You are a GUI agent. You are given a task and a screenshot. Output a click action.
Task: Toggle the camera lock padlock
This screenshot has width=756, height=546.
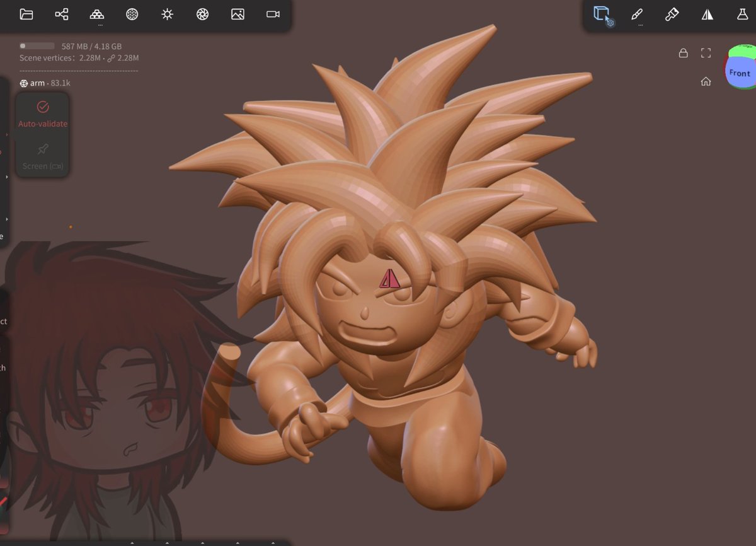[x=683, y=54]
